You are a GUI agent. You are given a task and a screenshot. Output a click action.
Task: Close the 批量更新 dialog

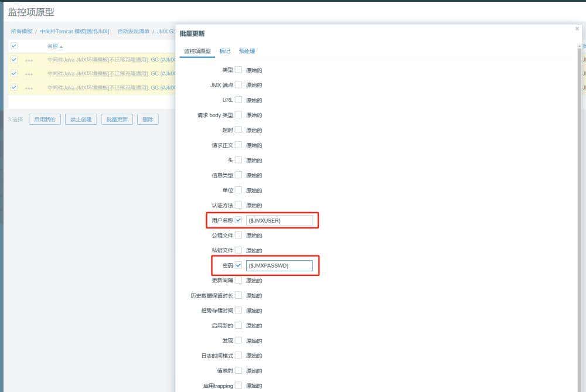(x=576, y=28)
